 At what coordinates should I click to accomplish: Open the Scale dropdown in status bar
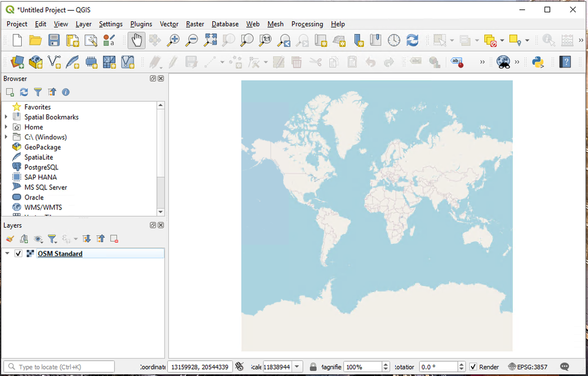[x=298, y=367]
